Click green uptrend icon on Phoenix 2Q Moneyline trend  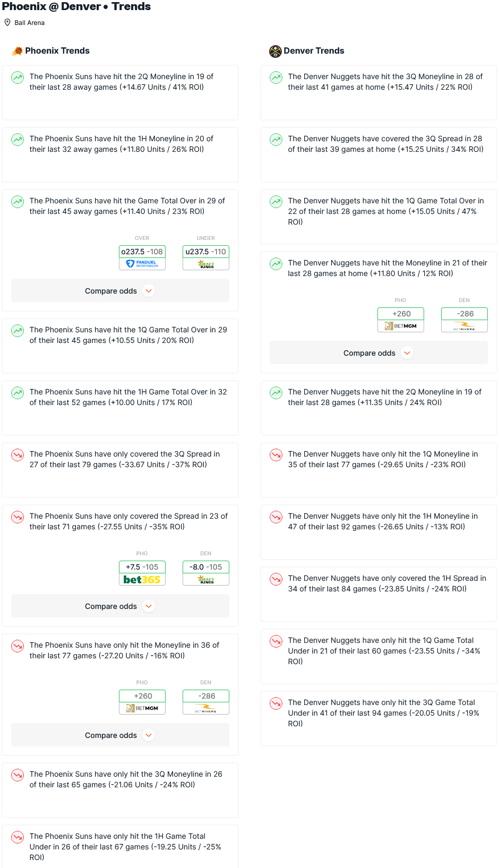point(18,78)
